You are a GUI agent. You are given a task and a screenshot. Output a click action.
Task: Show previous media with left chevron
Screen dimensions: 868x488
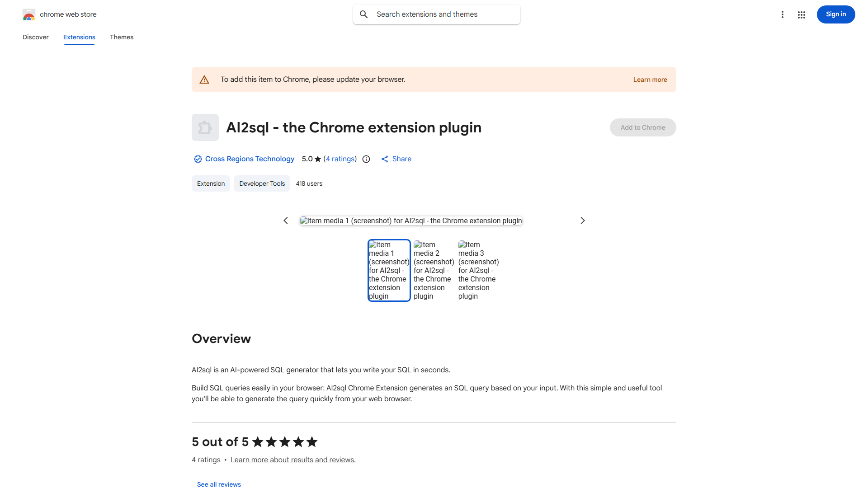[x=286, y=221]
